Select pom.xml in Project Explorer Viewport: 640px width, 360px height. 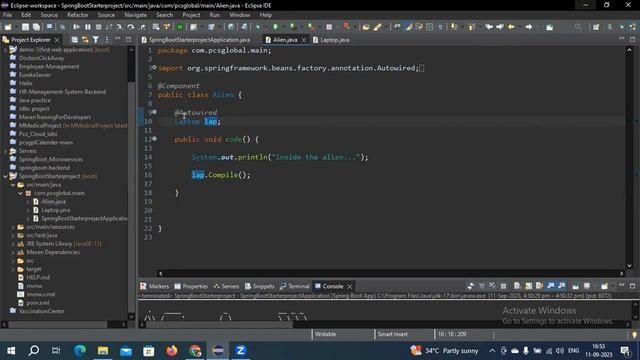pos(38,303)
